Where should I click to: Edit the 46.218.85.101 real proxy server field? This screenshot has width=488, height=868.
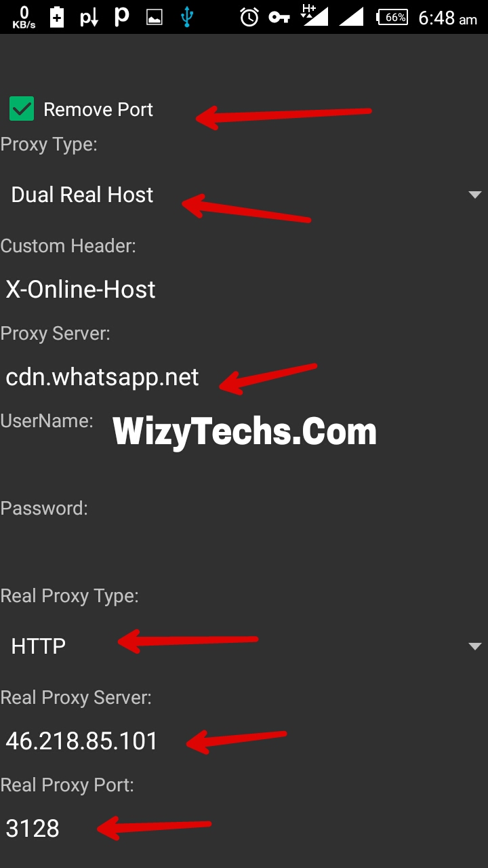tap(244, 741)
